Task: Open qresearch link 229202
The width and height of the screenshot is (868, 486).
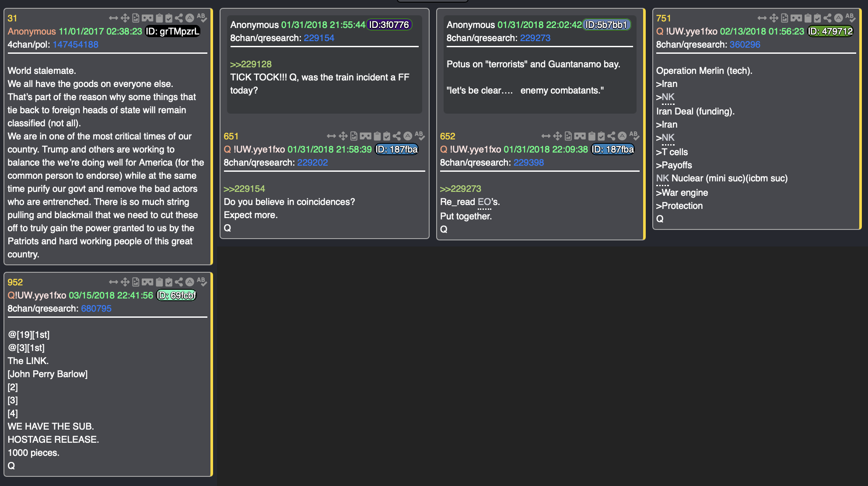Action: 312,163
